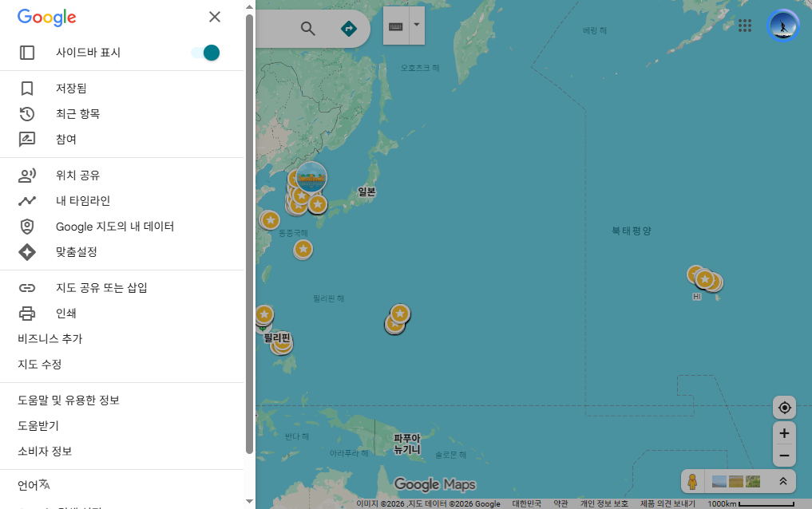Click 도움받기

tap(38, 426)
